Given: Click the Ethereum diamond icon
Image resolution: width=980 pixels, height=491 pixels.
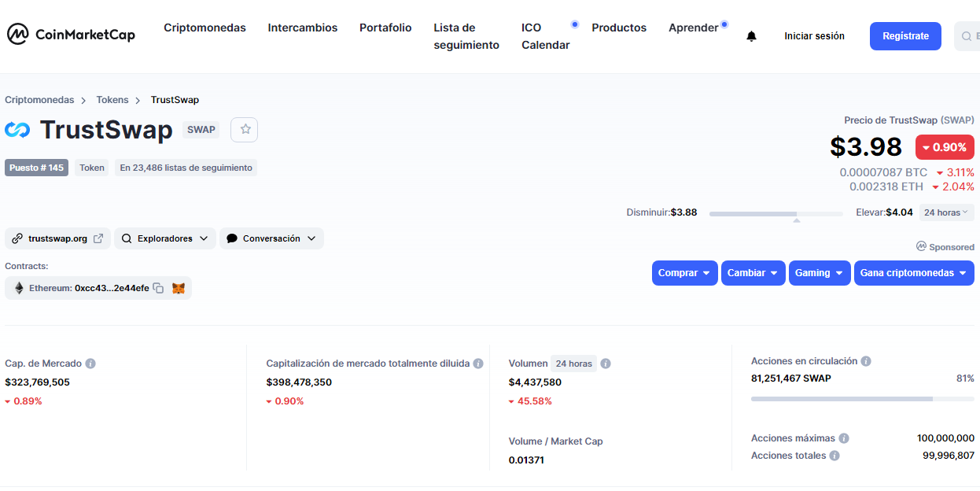Looking at the screenshot, I should [x=19, y=288].
